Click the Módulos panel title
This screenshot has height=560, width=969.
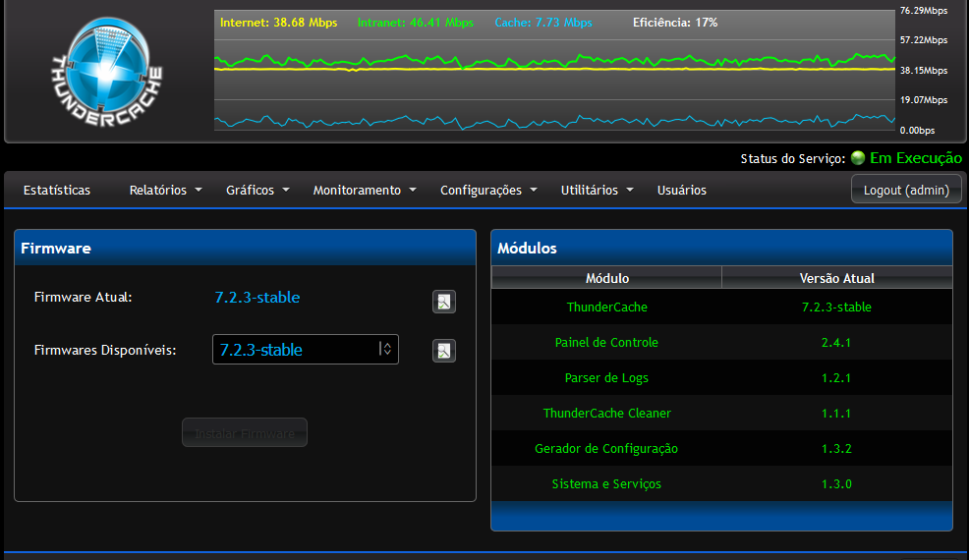point(527,249)
